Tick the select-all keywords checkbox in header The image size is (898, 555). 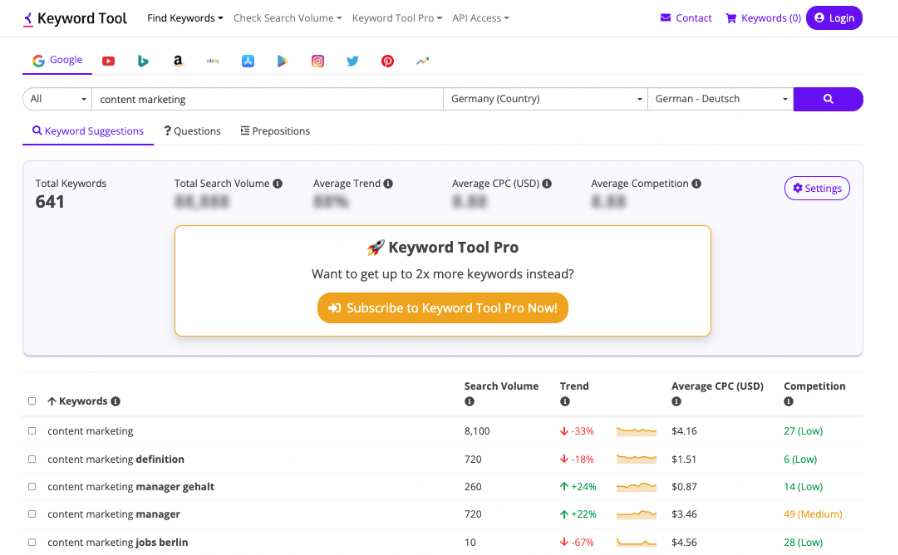coord(32,401)
